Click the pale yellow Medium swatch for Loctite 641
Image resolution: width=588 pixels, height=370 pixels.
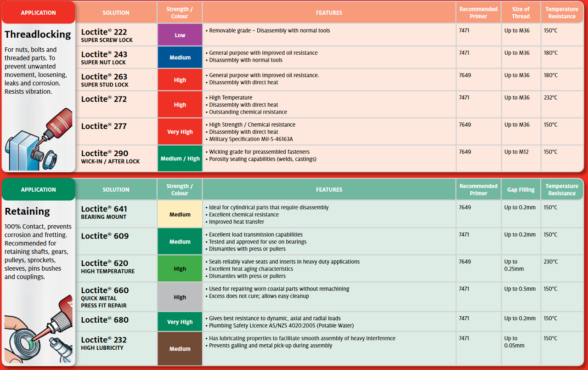pyautogui.click(x=180, y=214)
